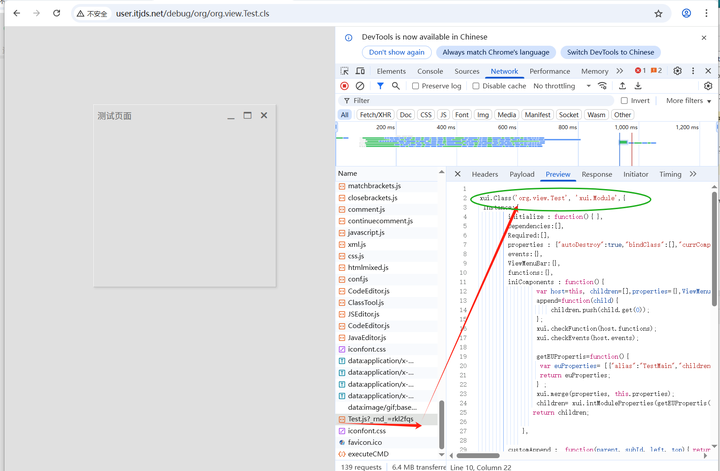Image resolution: width=720 pixels, height=471 pixels.
Task: Filter requests by JS type
Action: tap(443, 115)
